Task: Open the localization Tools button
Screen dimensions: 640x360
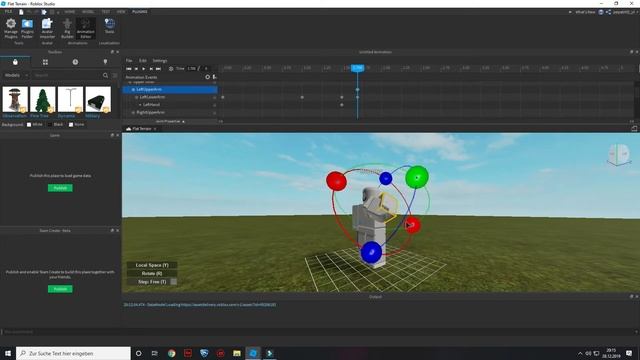Action: click(x=109, y=26)
